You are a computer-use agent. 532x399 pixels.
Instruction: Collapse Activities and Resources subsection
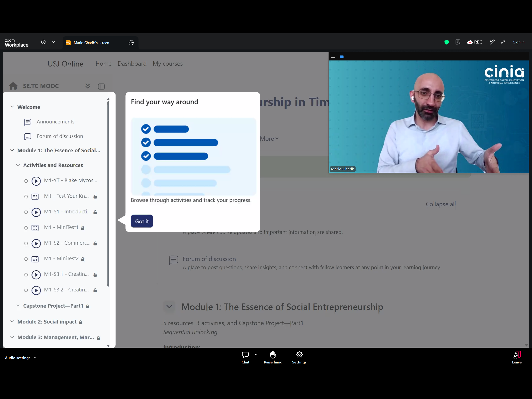[x=18, y=165]
